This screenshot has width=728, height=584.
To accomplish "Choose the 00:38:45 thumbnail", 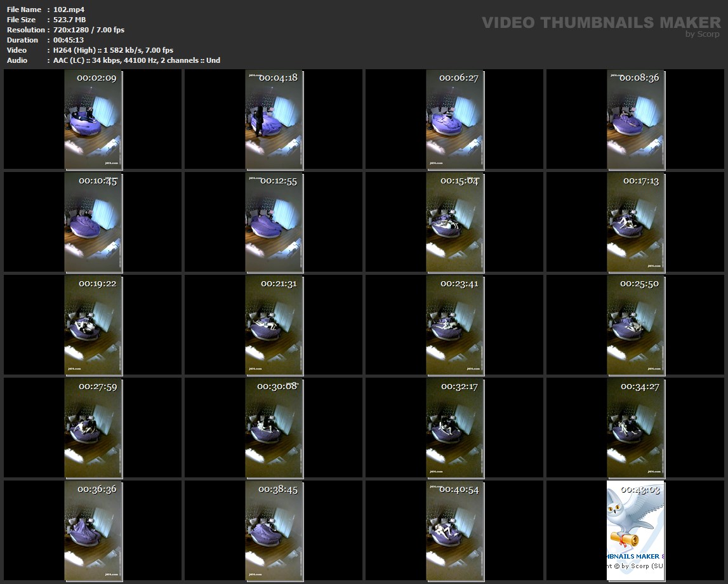I will click(274, 531).
